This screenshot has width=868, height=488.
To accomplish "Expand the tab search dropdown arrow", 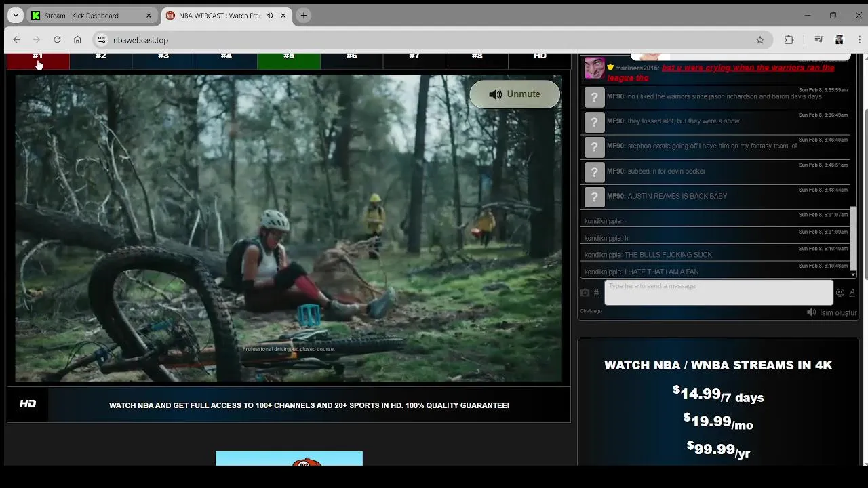I will (15, 16).
